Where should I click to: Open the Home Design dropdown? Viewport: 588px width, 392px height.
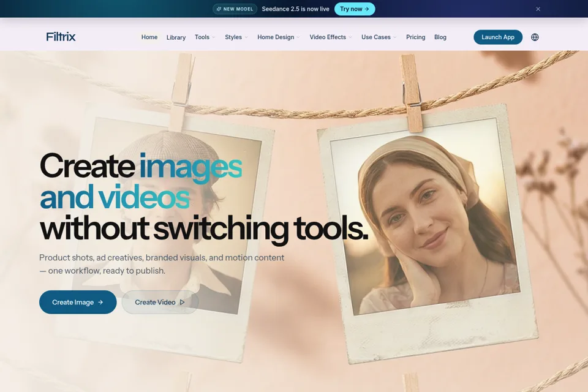(x=278, y=37)
